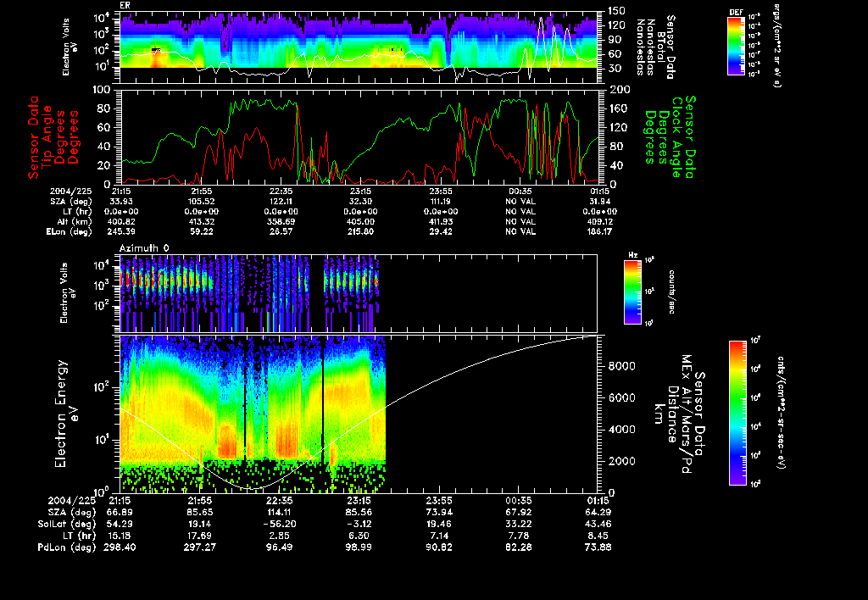Select SolLat value -56.20
This screenshot has width=868, height=600.
tap(281, 525)
